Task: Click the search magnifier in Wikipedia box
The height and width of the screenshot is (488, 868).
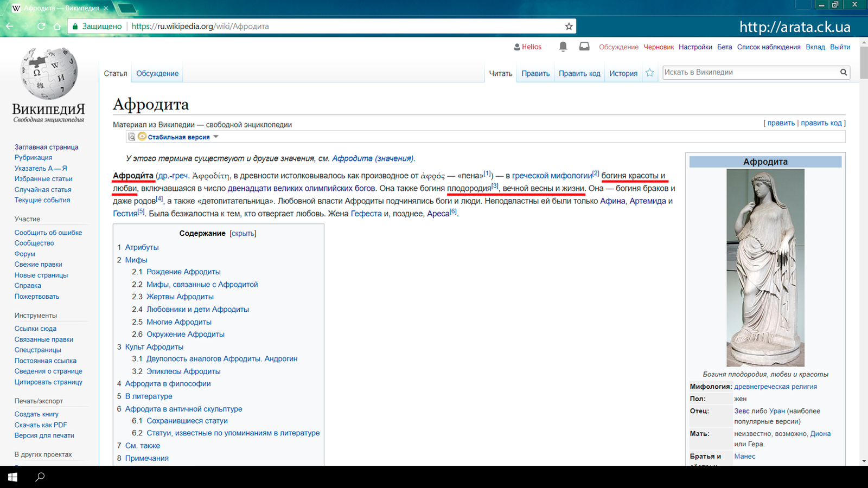Action: coord(844,72)
